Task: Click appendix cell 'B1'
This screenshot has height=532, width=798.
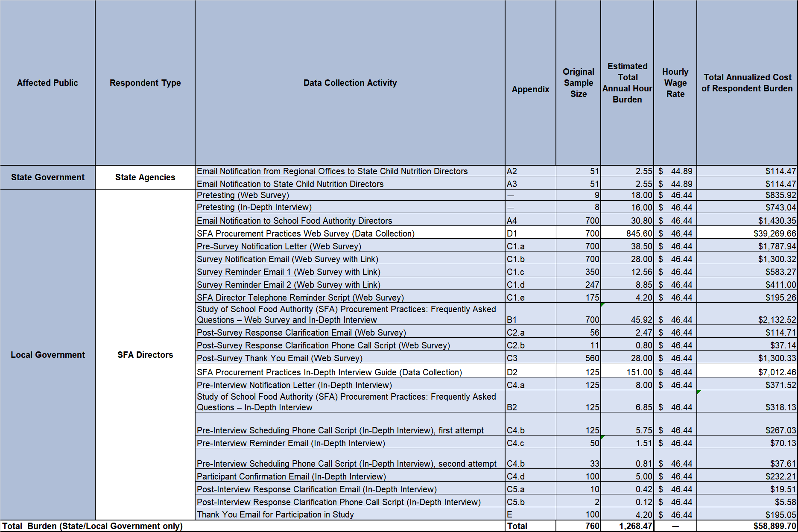Action: coord(530,314)
